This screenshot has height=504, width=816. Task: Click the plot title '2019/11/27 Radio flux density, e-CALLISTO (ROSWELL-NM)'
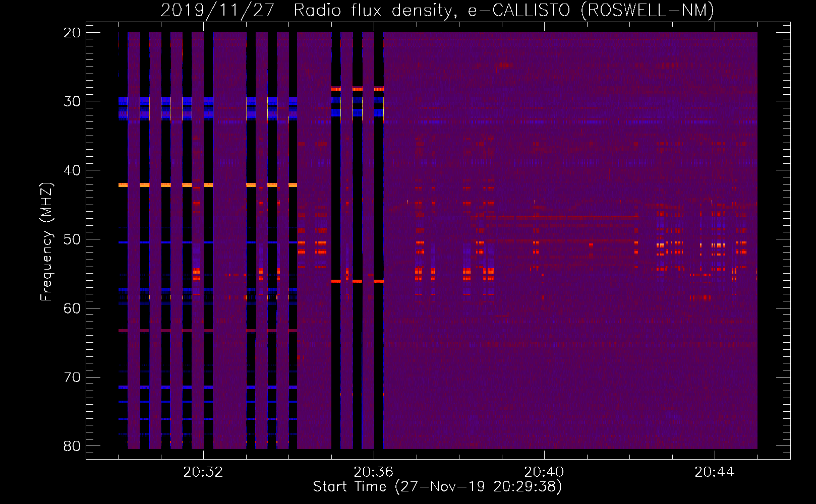pyautogui.click(x=437, y=10)
